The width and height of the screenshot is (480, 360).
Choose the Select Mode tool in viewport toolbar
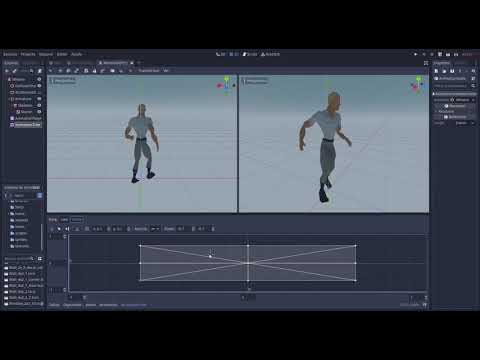click(51, 71)
